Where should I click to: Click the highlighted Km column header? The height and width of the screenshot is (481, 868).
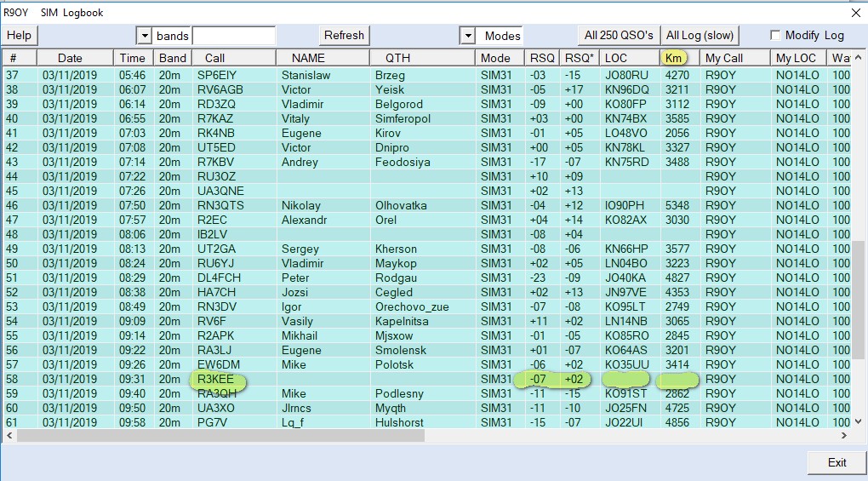pos(673,58)
